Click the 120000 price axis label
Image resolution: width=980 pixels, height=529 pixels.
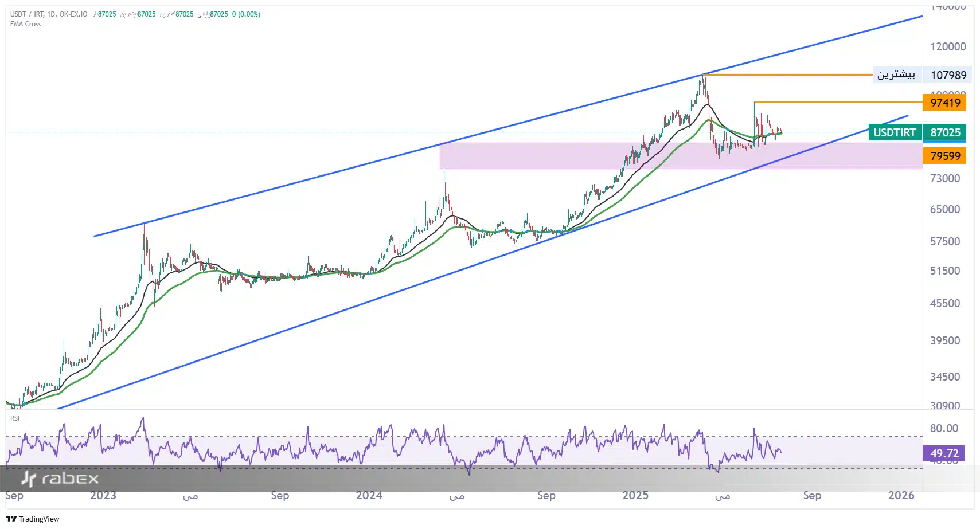[x=948, y=46]
